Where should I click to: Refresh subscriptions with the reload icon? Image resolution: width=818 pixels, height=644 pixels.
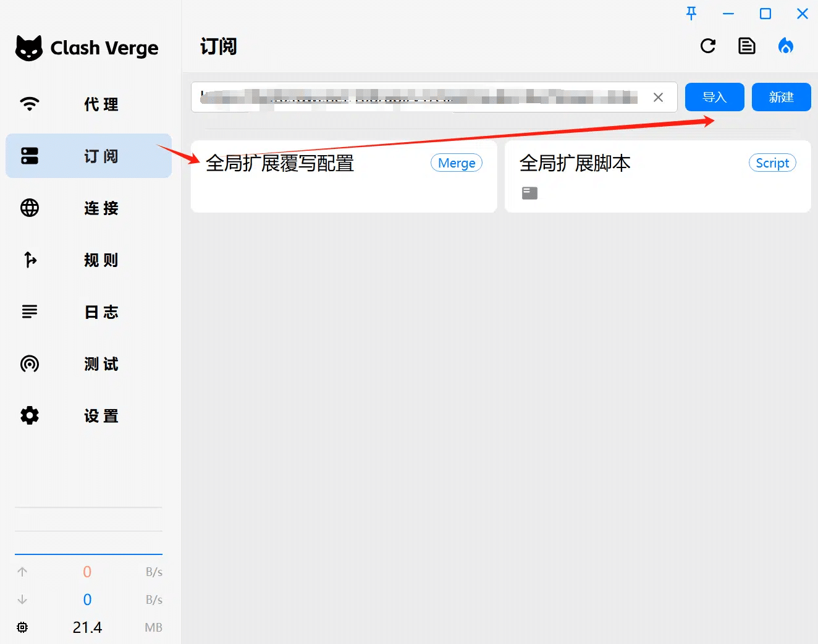[x=708, y=46]
